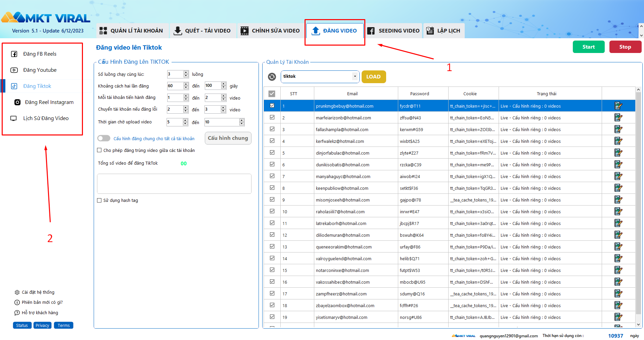The width and height of the screenshot is (644, 340).
Task: Click the Khoảng cách minimum 60 spinner arrows
Action: coord(186,86)
